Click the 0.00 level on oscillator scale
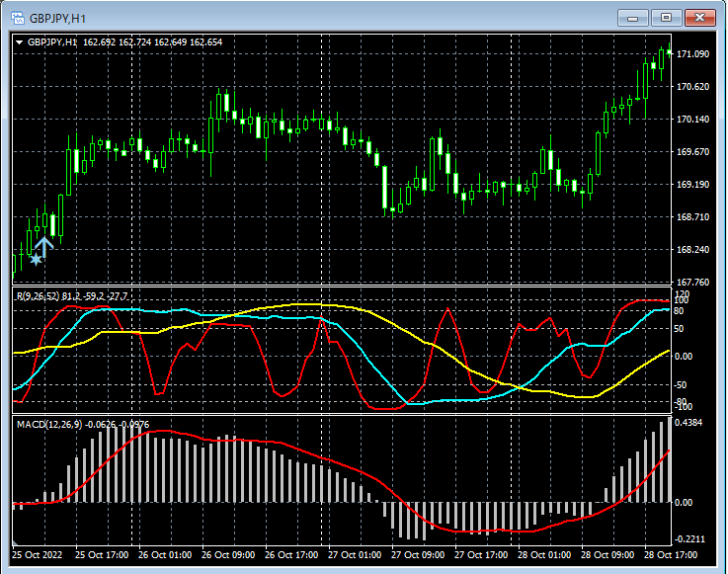Screen dimensions: 728x574 [x=685, y=356]
